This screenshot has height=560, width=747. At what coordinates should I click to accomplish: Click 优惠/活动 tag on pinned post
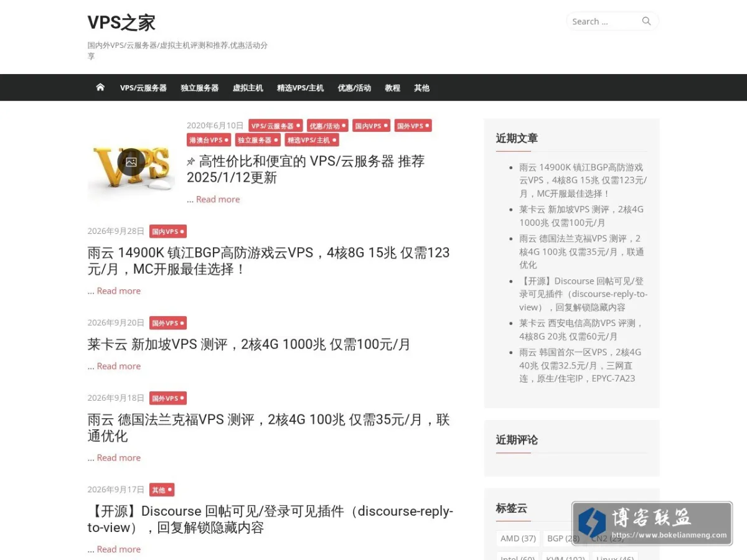[327, 126]
